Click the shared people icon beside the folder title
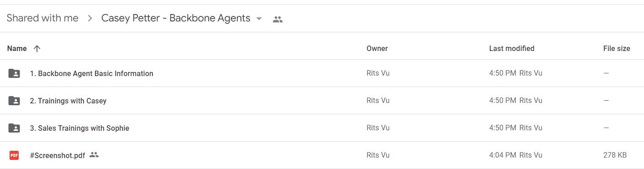 click(277, 19)
